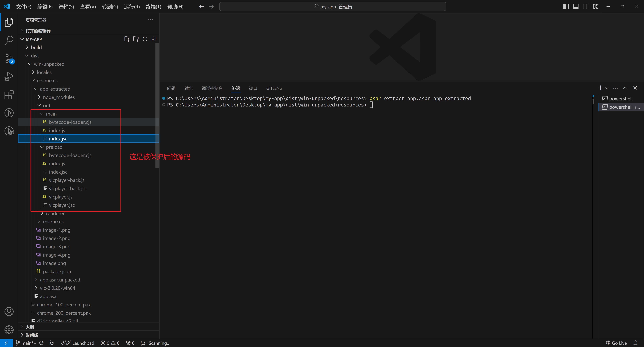Viewport: 644px width, 347px height.
Task: Expand the locales folder
Action: [89, 72]
